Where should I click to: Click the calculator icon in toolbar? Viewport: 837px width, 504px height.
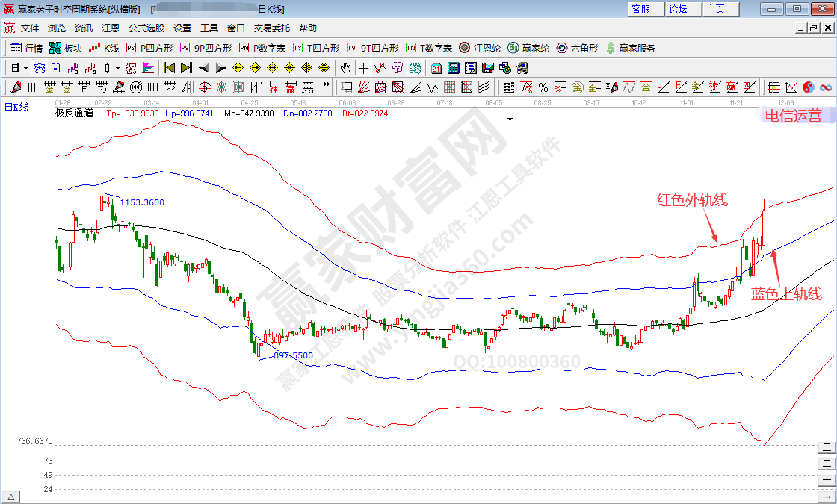click(453, 68)
